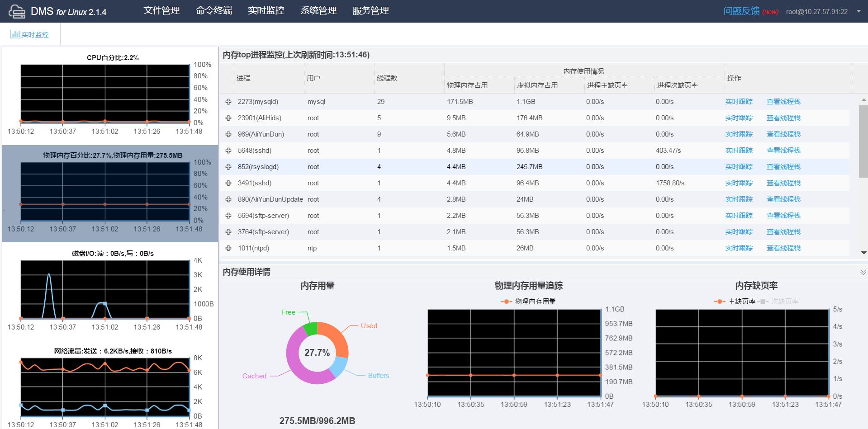This screenshot has height=429, width=868.
Task: Click the 27.7% donut center label
Action: click(x=317, y=353)
